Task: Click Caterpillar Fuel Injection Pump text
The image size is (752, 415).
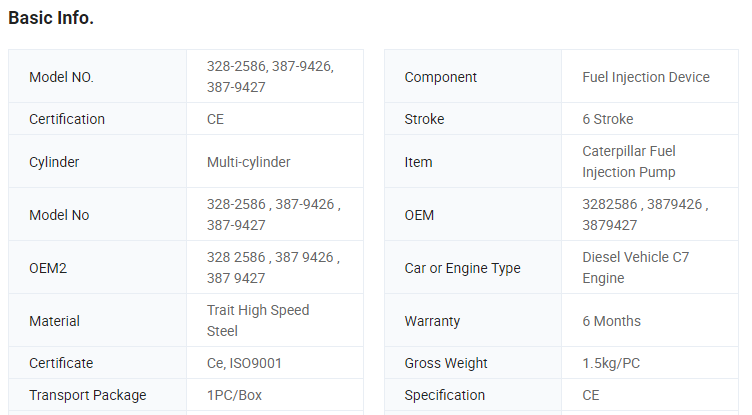Action: click(x=629, y=162)
